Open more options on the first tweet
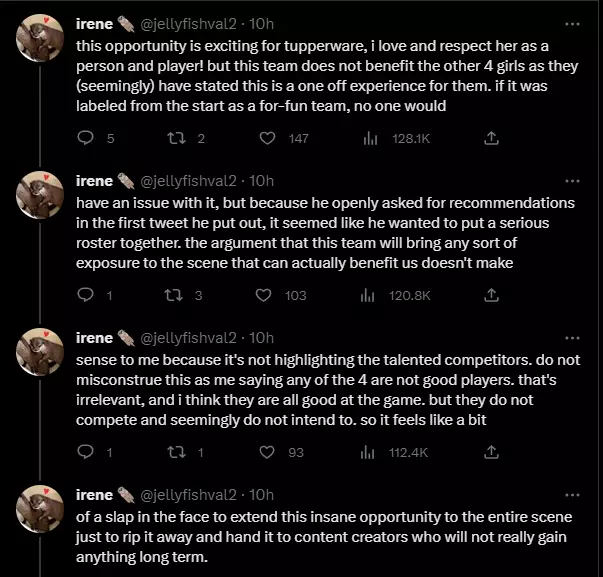Viewport: 603px width, 577px height. pos(571,22)
